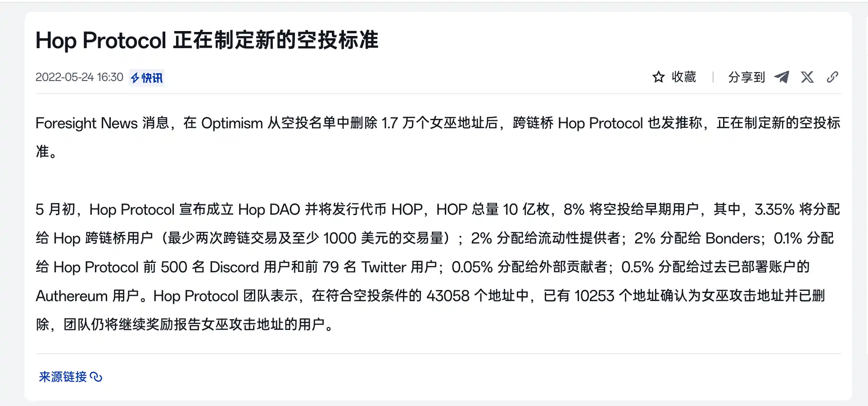This screenshot has height=406, width=868.
Task: Open the 来源链接 source link
Action: pos(63,377)
